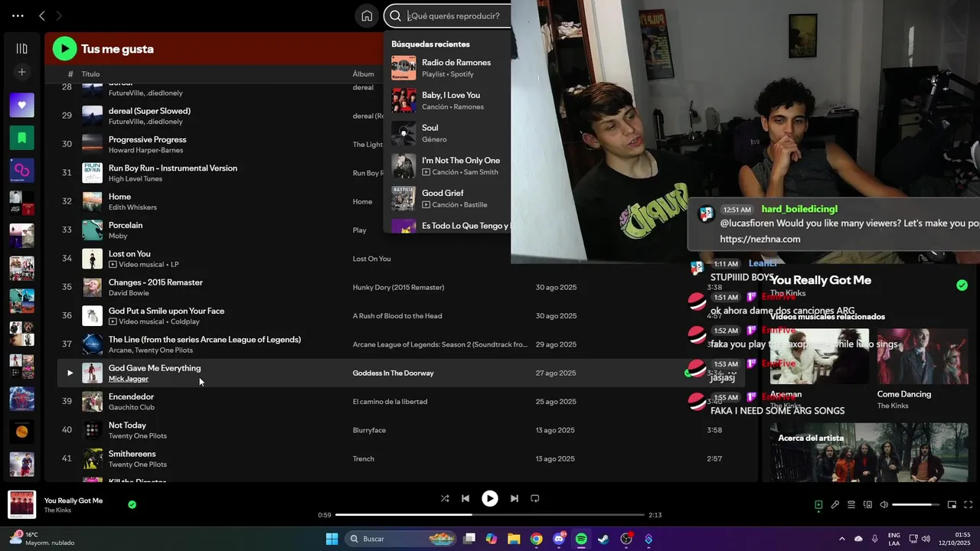Skip to the next track
980x551 pixels.
click(x=514, y=498)
